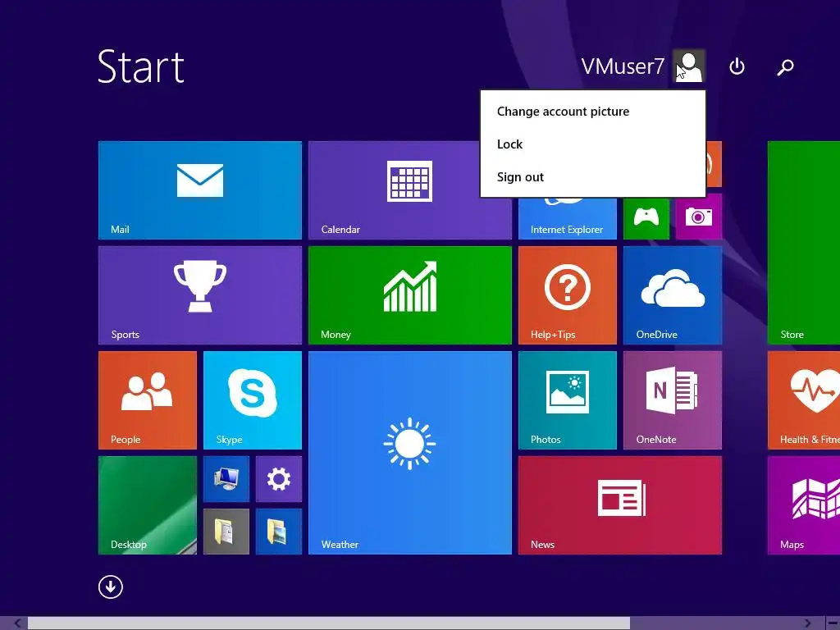Open the People tile
Screen dimensions: 840x630
[x=148, y=400]
